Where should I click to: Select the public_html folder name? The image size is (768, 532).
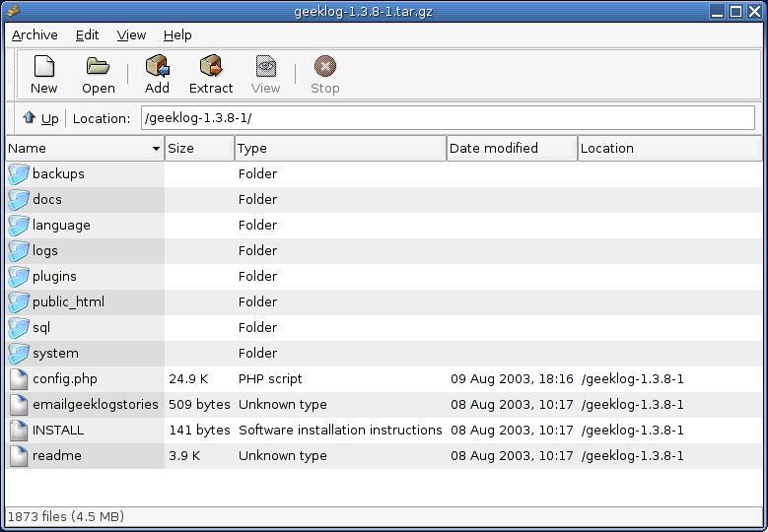tap(68, 302)
